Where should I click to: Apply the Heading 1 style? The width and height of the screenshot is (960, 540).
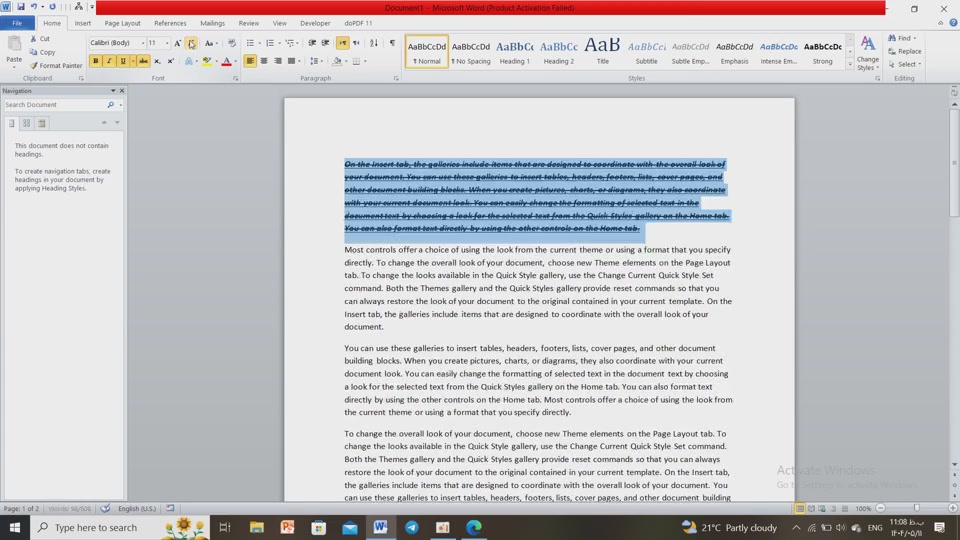coord(515,51)
